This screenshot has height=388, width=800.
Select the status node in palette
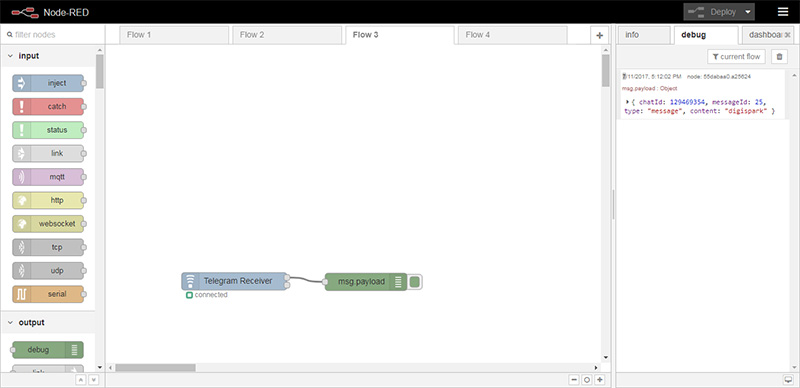(x=48, y=130)
